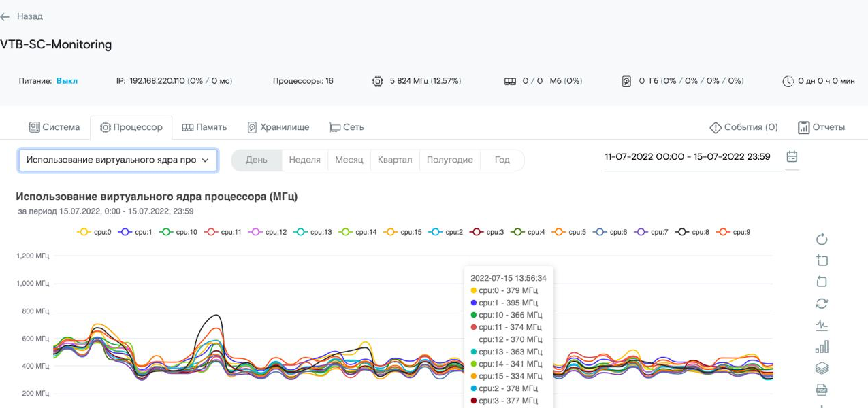Activate the area zoom tool
The image size is (868, 408).
821,260
